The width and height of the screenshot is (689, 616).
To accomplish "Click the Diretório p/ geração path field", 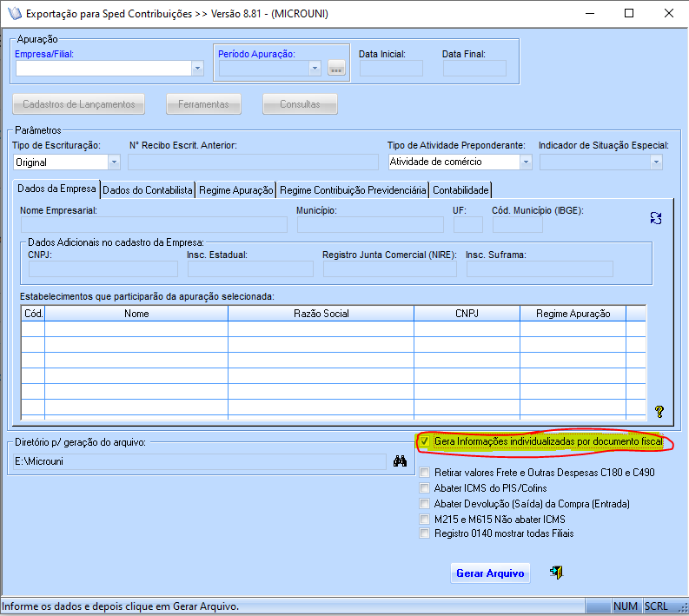I will 200,461.
